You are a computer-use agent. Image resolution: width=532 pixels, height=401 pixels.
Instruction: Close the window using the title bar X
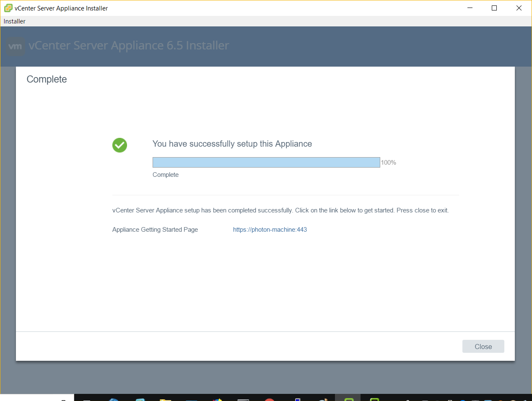pyautogui.click(x=519, y=8)
